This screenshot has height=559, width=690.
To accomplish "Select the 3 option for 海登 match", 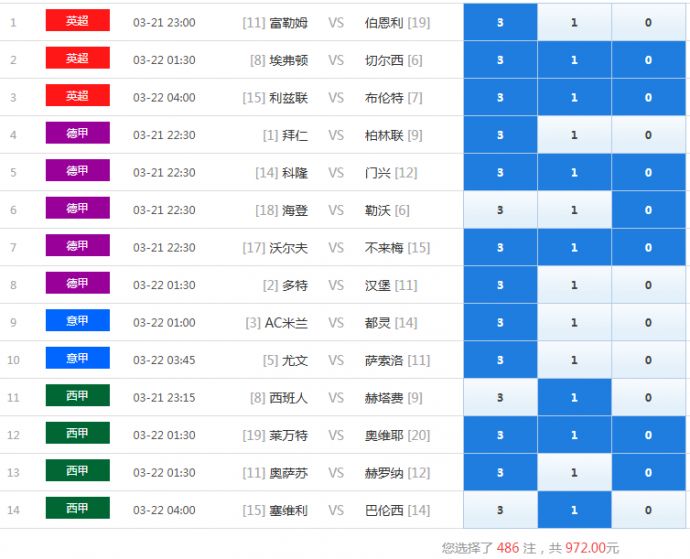I will point(500,210).
